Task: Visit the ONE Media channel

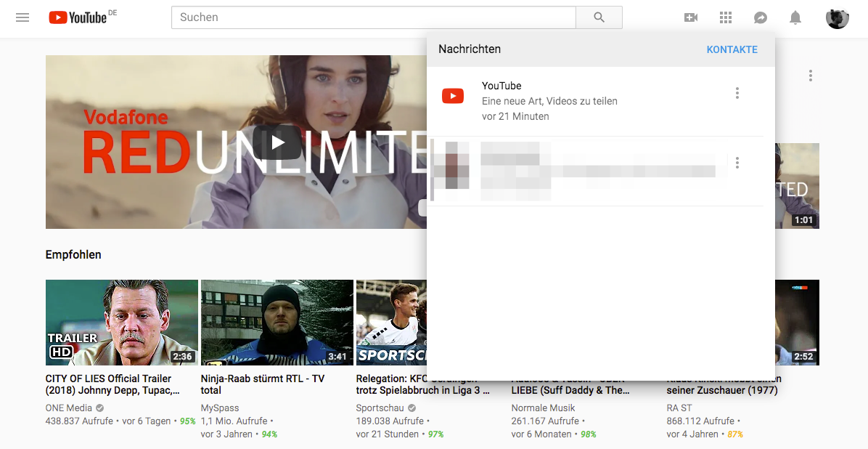Action: (x=69, y=408)
